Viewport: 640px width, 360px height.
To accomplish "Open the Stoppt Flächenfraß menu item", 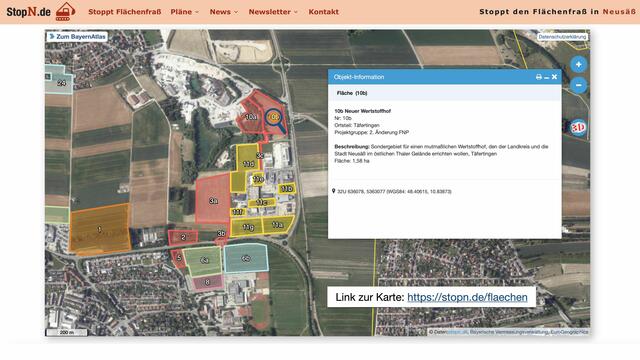I will (x=124, y=12).
